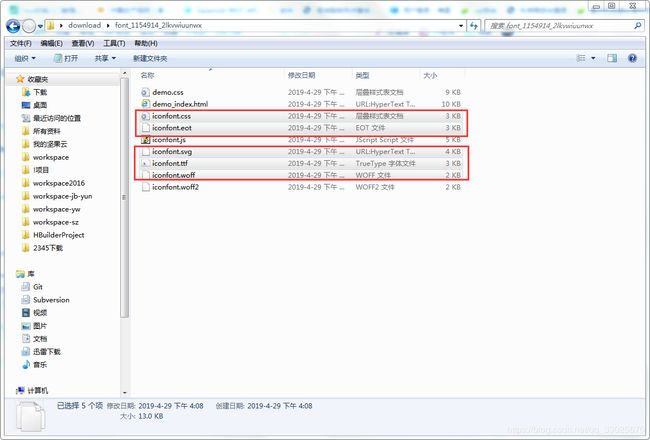
Task: Open the Subversion library in sidebar
Action: point(51,300)
